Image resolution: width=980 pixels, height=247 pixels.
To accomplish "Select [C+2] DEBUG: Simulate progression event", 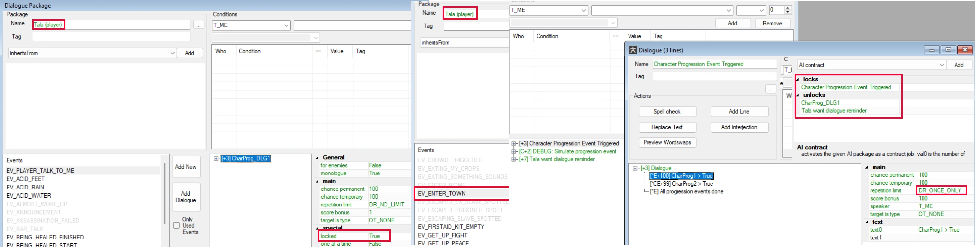I will coord(568,152).
